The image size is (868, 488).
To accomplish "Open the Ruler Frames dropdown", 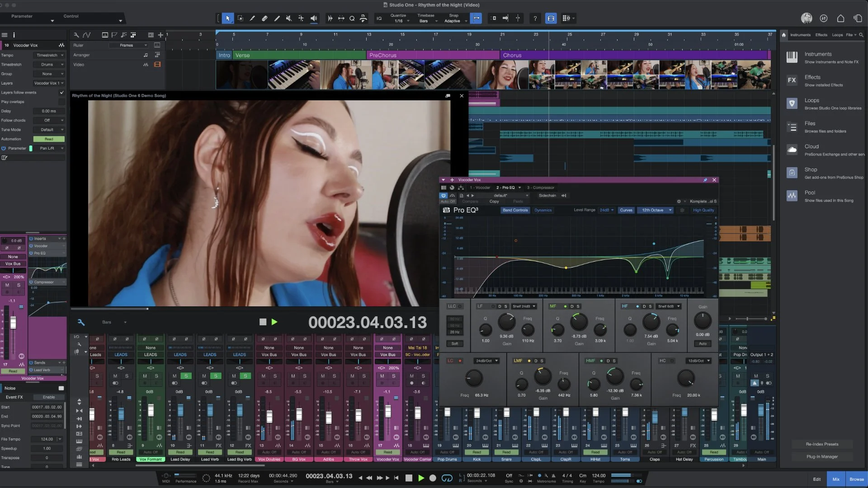I will coord(129,45).
